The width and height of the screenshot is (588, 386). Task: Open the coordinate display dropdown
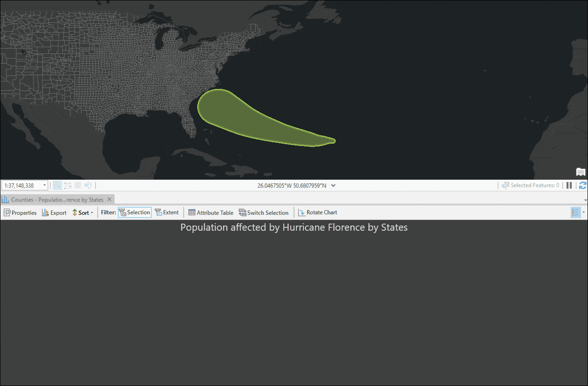(333, 185)
